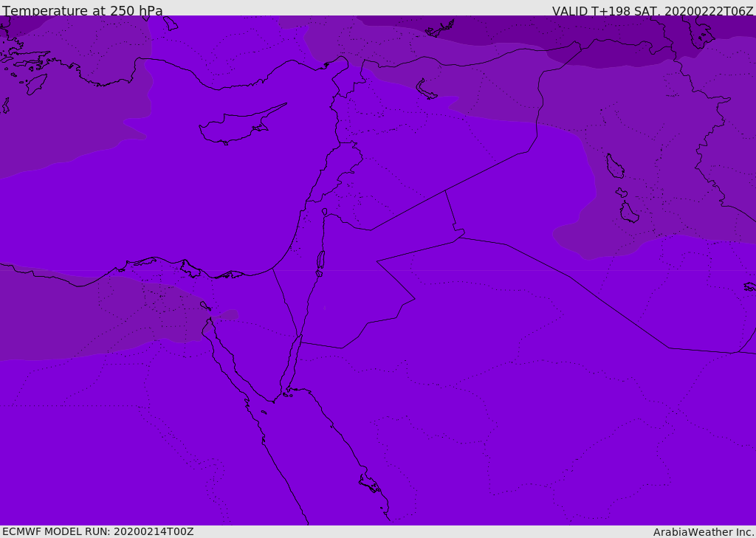Click the "Temperature at 250 hPa" title

click(x=83, y=11)
